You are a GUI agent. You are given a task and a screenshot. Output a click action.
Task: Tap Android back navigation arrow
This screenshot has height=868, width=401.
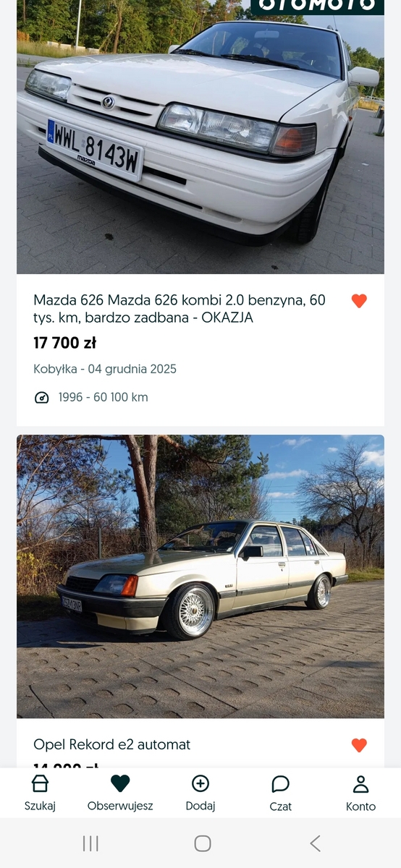click(315, 843)
